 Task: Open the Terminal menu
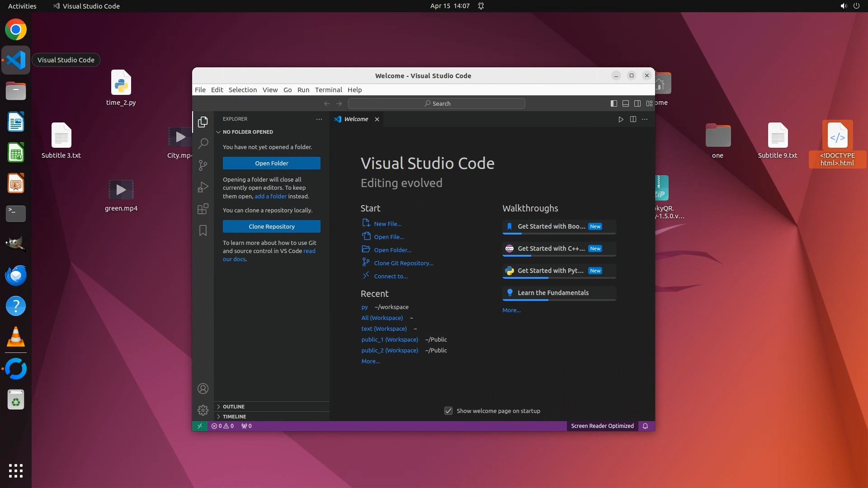[x=328, y=89]
